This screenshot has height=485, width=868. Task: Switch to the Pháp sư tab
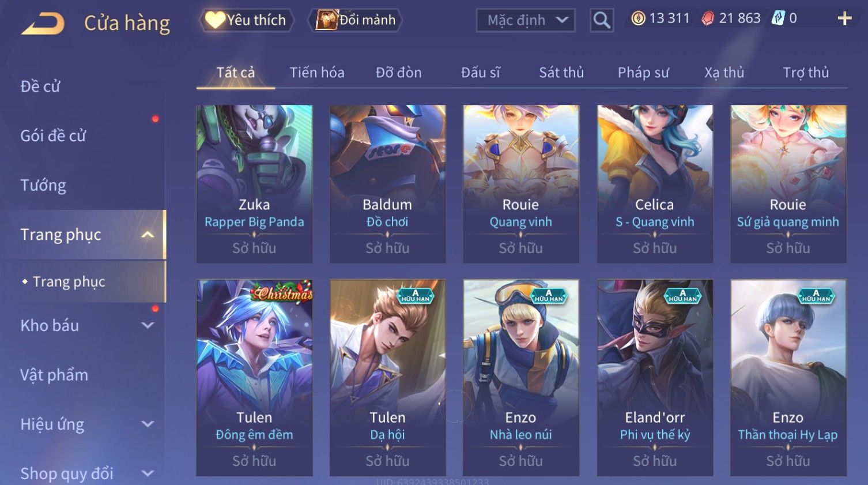643,73
